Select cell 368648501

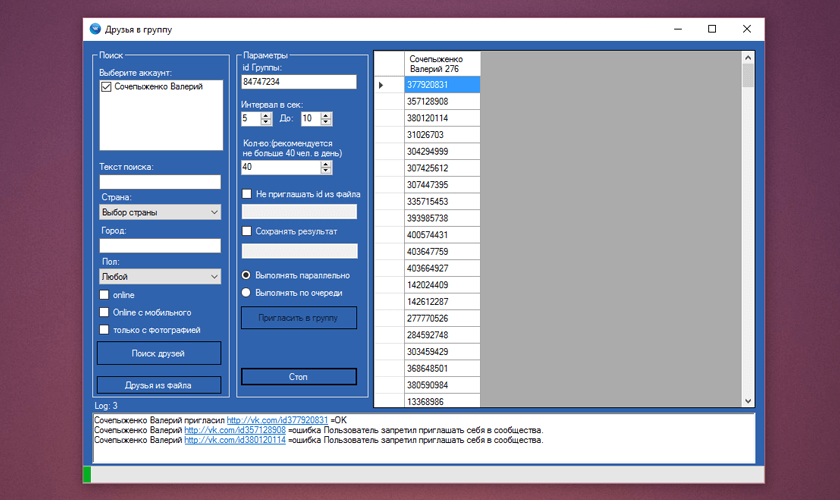(442, 368)
